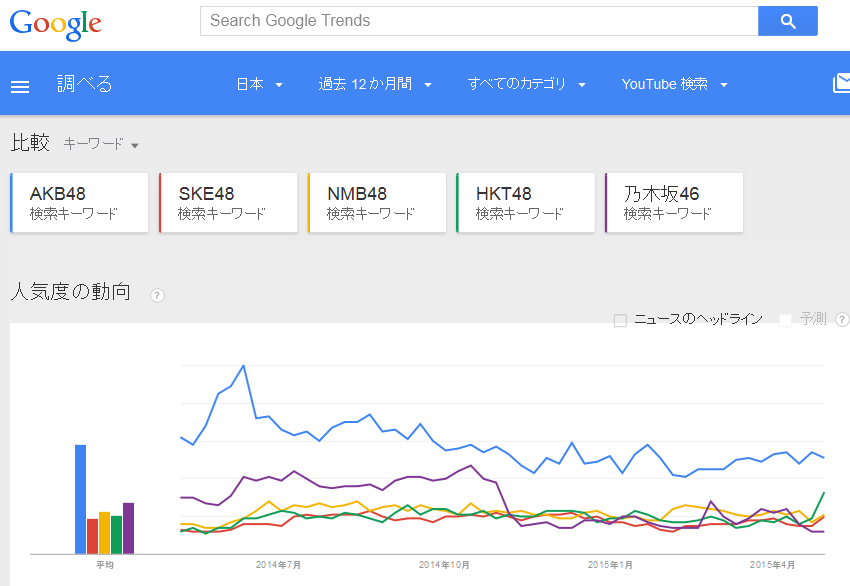This screenshot has height=586, width=850.
Task: Expand the 過去 12 か月間 time range dropdown
Action: coord(375,85)
